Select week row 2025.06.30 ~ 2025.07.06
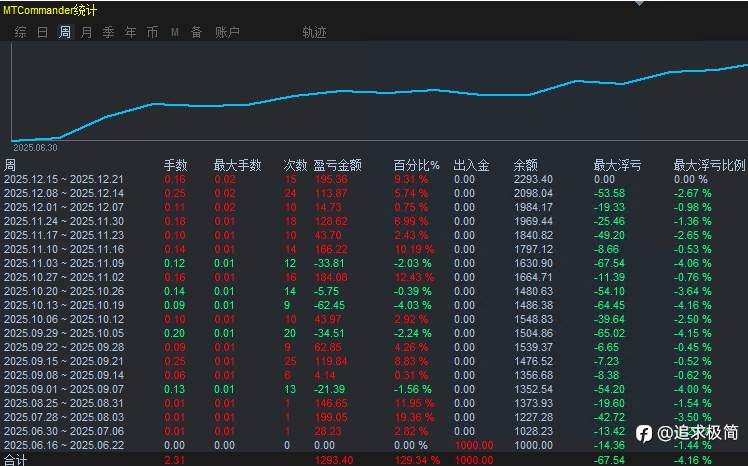The width and height of the screenshot is (748, 466). pyautogui.click(x=374, y=431)
